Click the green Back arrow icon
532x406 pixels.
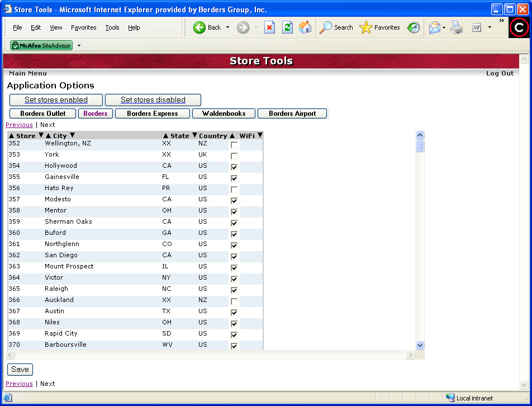(x=199, y=27)
